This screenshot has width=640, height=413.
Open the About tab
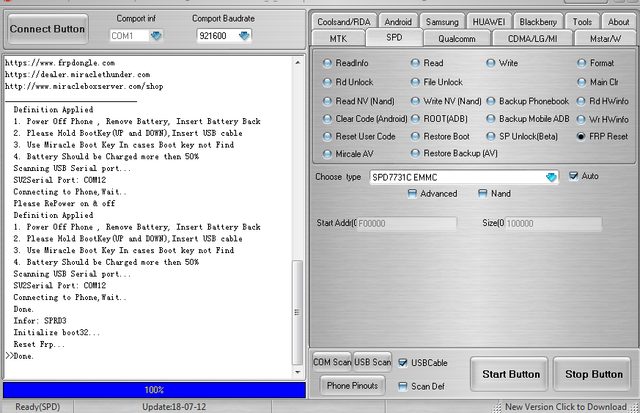click(x=618, y=22)
